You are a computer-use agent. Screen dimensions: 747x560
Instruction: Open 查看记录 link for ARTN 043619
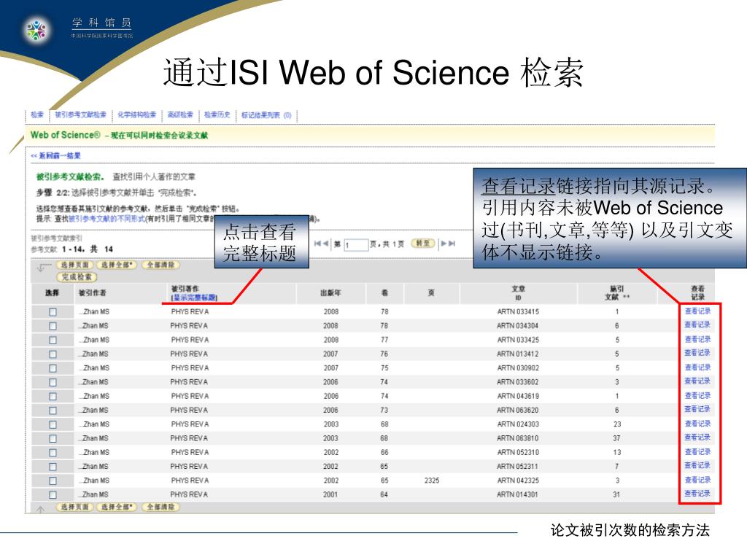coord(697,395)
